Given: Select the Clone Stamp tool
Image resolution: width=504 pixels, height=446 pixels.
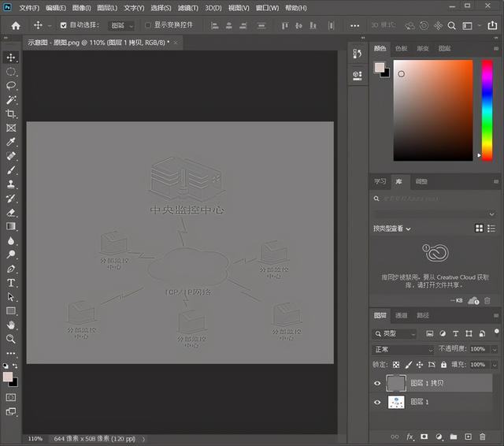Looking at the screenshot, I should coord(11,184).
